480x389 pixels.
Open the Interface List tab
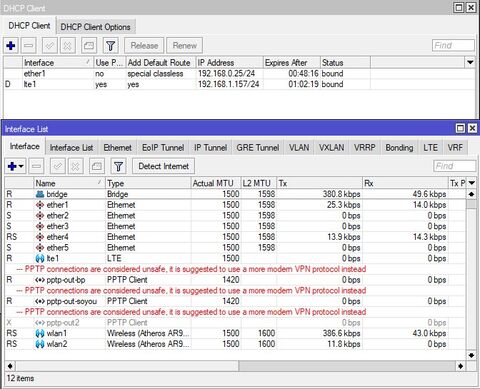click(x=71, y=147)
